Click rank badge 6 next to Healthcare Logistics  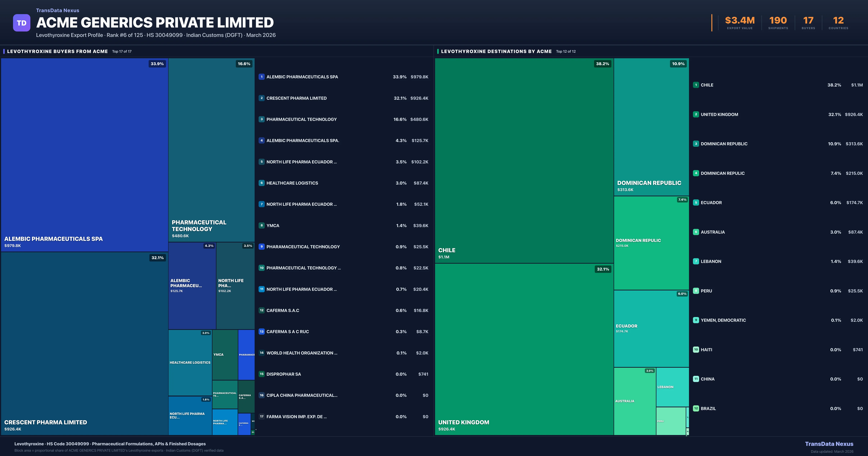click(x=261, y=183)
